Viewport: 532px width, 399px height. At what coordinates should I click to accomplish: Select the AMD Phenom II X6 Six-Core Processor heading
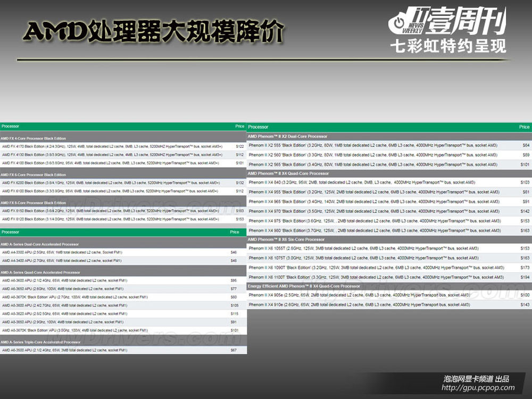(389, 239)
